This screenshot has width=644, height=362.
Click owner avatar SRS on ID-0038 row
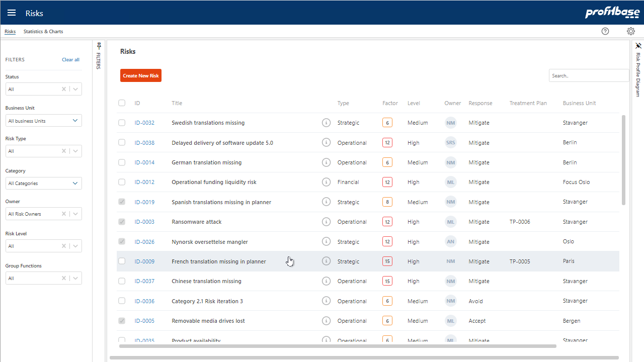450,142
